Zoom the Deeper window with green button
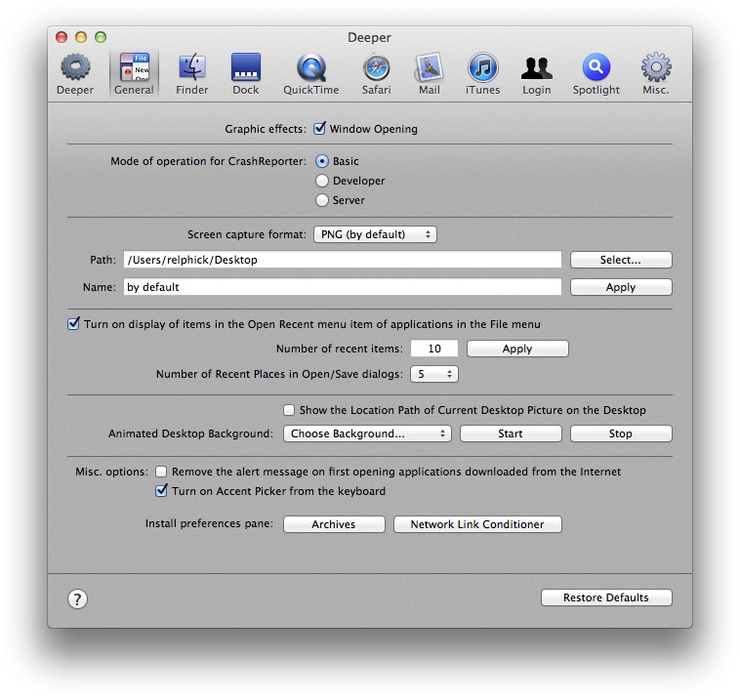The width and height of the screenshot is (740, 700). [101, 37]
